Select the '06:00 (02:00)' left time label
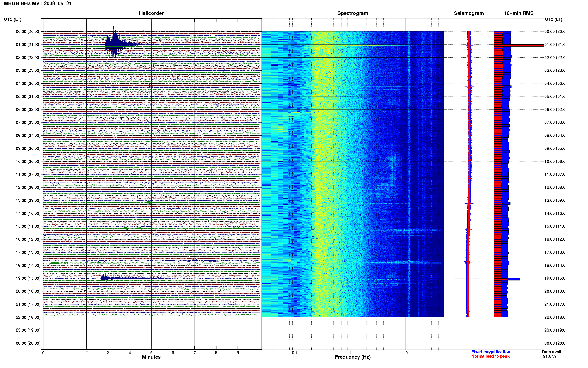The image size is (588, 368). pyautogui.click(x=28, y=109)
